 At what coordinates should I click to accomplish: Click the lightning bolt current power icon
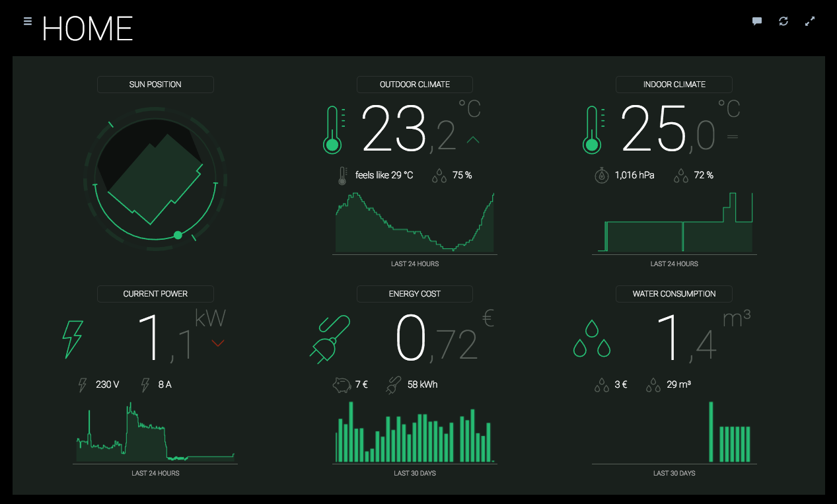pos(73,340)
